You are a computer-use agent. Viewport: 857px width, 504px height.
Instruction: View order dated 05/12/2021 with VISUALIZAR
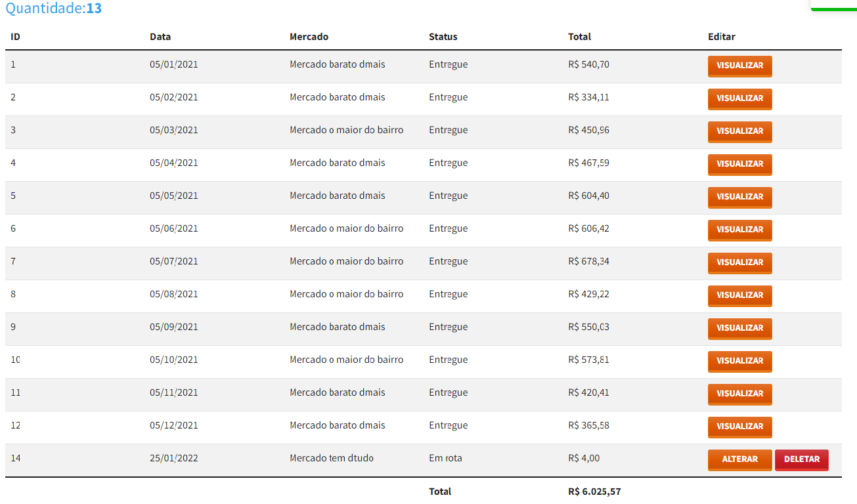[739, 427]
